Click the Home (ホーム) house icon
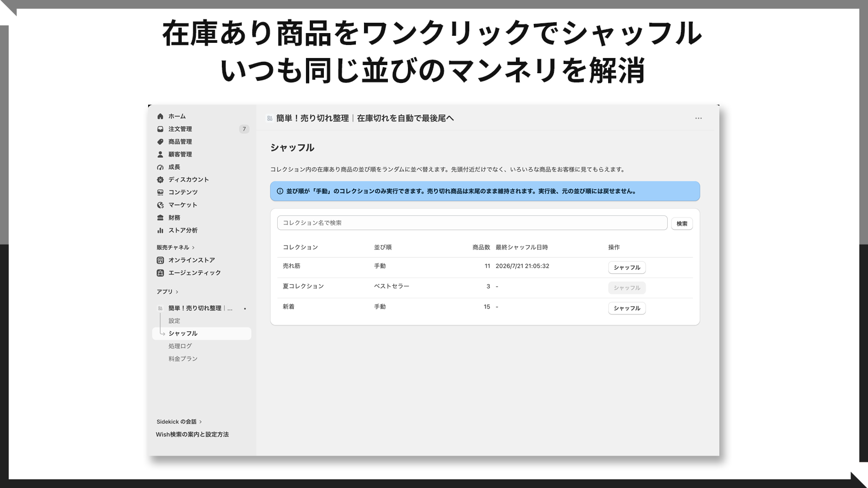 (x=160, y=116)
